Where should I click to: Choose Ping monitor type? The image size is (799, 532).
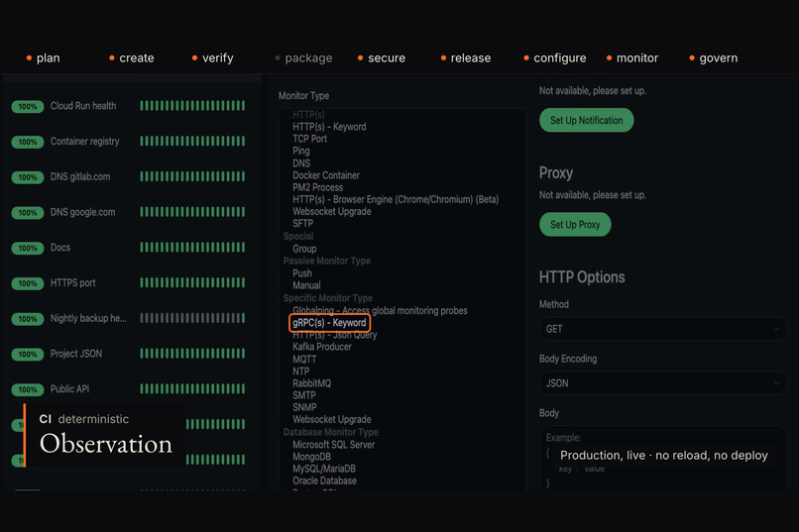(301, 152)
